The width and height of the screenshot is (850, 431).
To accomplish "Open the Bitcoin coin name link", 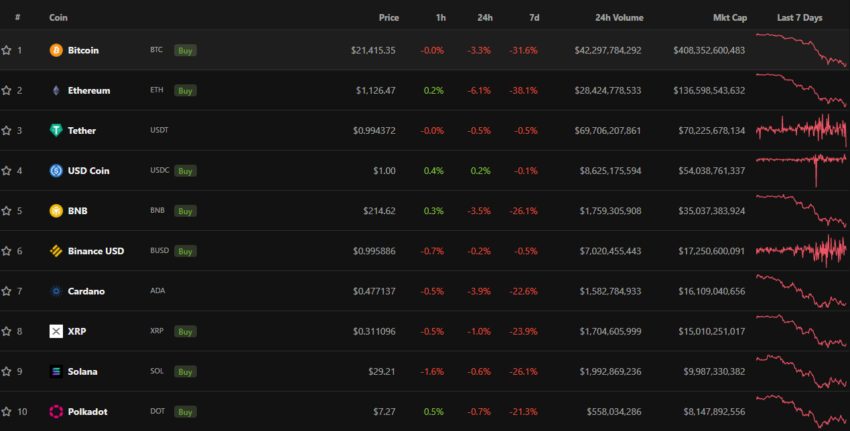I will [83, 50].
